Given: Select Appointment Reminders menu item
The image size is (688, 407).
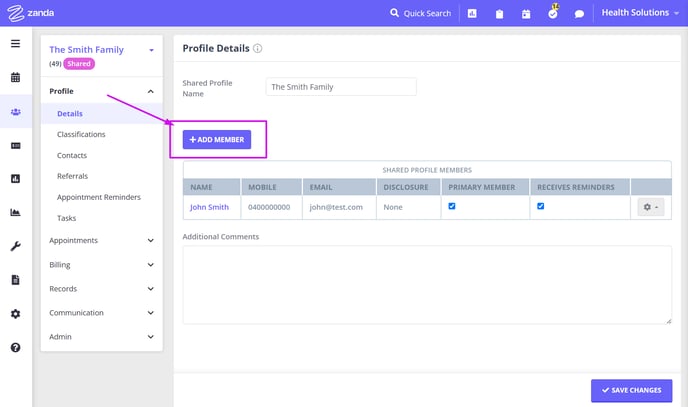Looking at the screenshot, I should 99,197.
